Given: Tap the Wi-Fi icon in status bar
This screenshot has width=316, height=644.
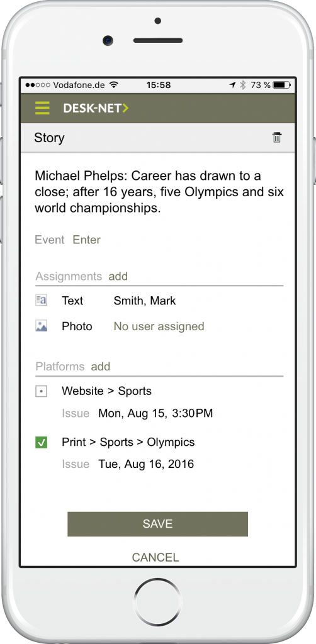Looking at the screenshot, I should pos(114,85).
